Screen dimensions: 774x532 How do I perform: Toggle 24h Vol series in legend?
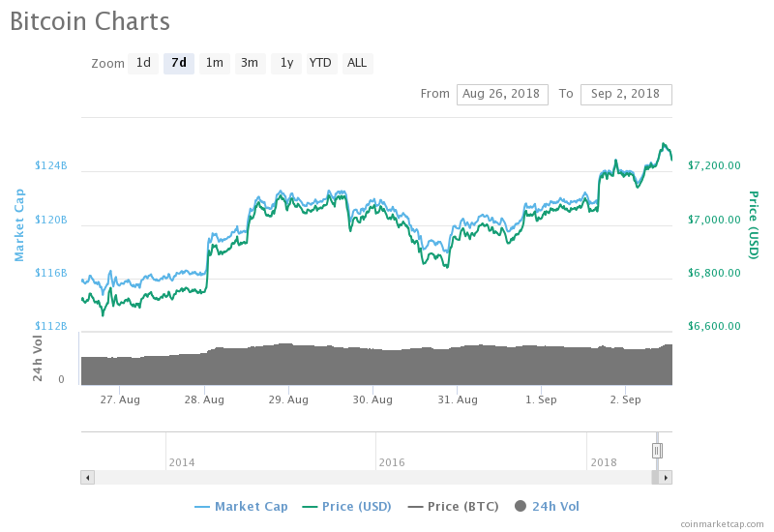click(547, 506)
